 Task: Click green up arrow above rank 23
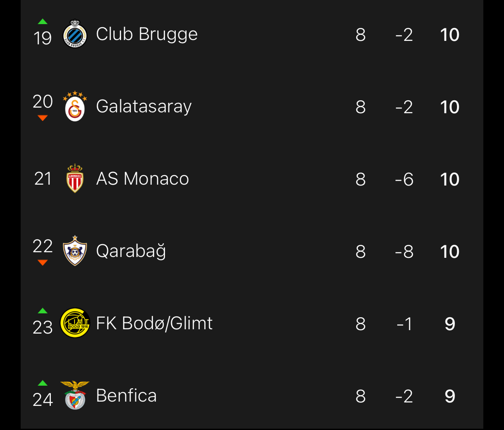point(42,311)
